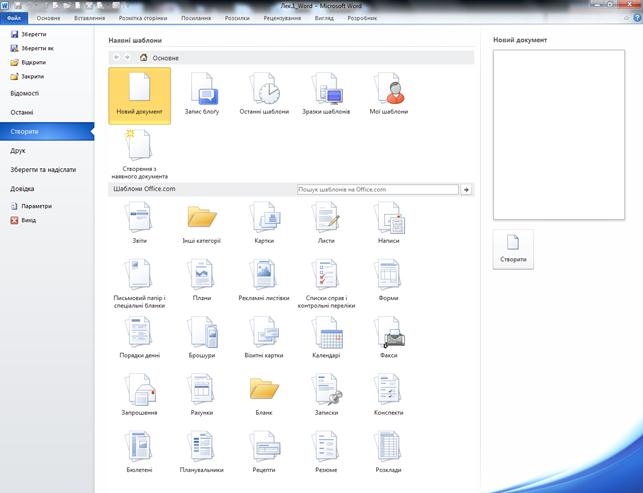Open the Рахунки template category
Viewport: 643px width, 493px height.
[x=202, y=395]
